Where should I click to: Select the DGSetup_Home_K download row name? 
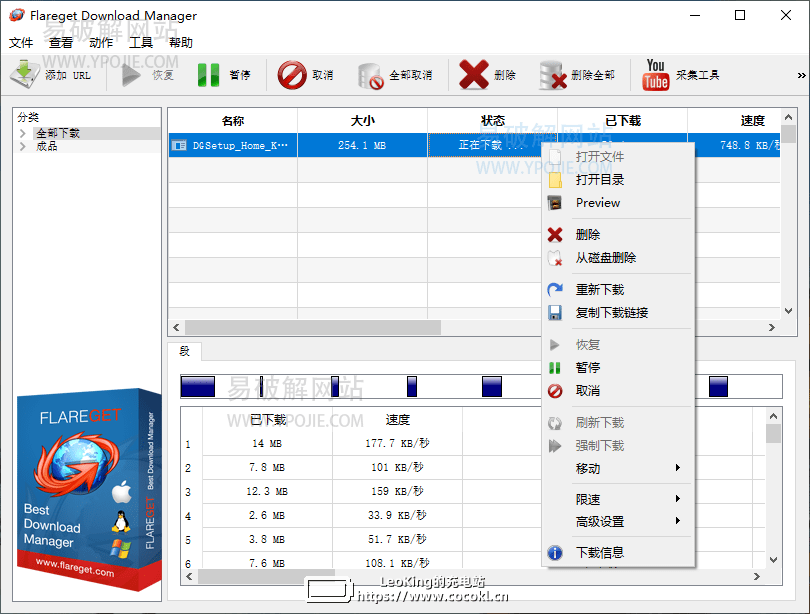coord(240,146)
